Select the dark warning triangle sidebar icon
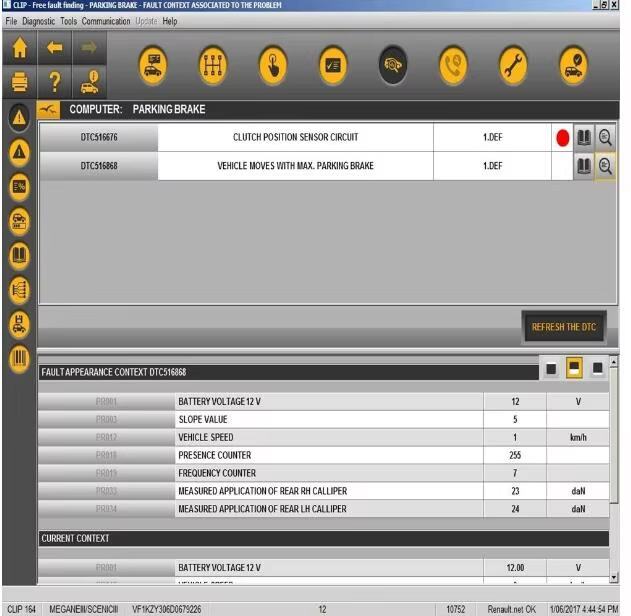This screenshot has height=616, width=631. [x=19, y=118]
